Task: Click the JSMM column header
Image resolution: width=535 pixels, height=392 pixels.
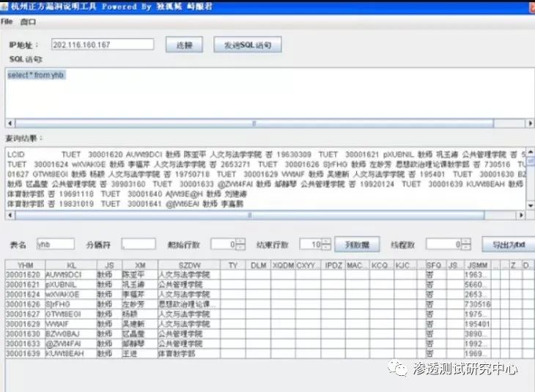Action: coord(478,265)
